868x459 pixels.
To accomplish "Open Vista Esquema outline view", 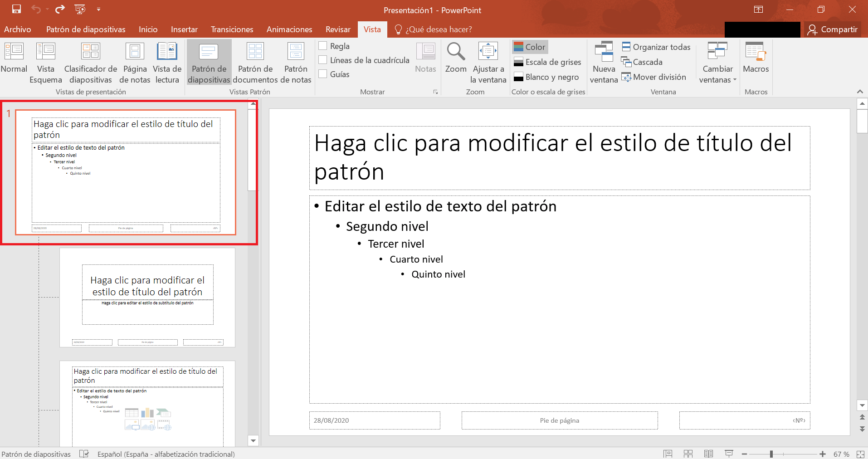I will click(46, 63).
